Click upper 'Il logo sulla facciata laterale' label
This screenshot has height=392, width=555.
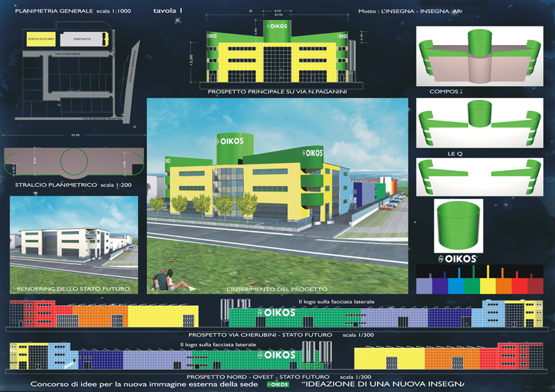(336, 302)
